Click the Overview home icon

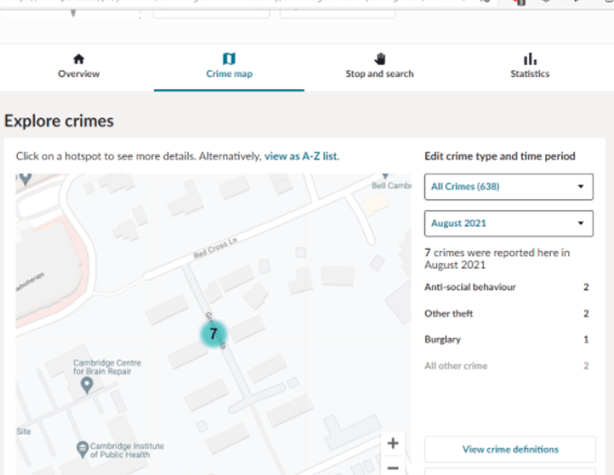coord(78,59)
